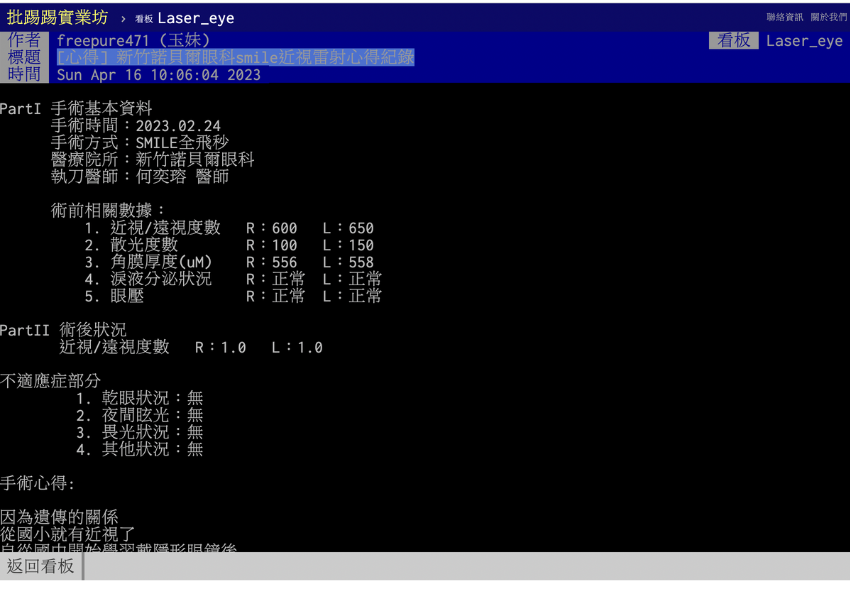
Task: Click the 角膜厚度(uM) data row
Action: click(228, 262)
